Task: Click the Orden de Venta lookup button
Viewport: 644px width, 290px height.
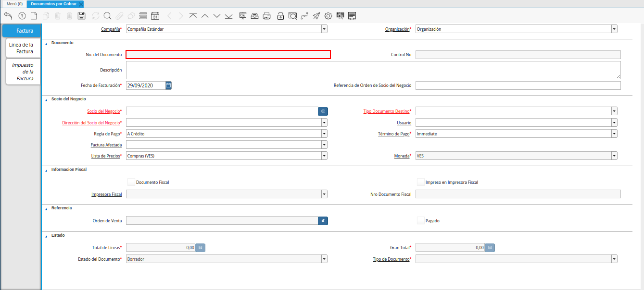Action: pos(323,220)
